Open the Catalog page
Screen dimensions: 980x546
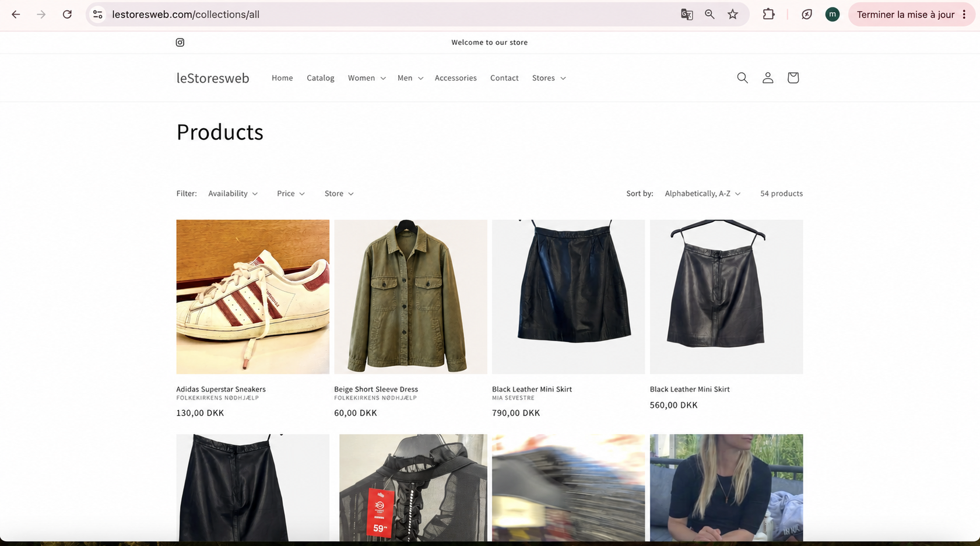pyautogui.click(x=321, y=78)
